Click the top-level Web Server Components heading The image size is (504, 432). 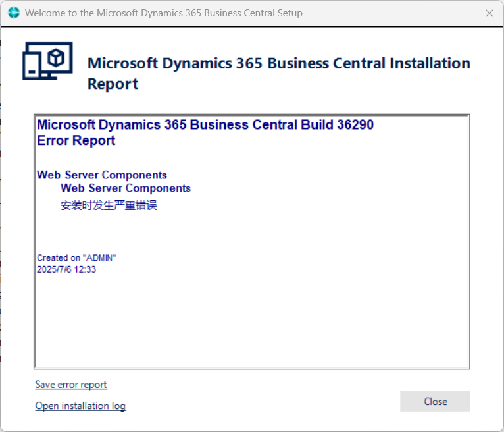click(x=102, y=175)
